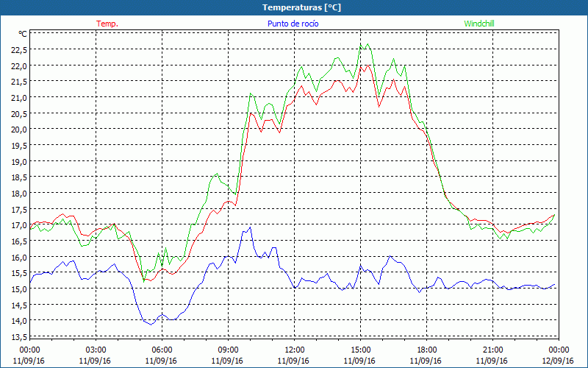Viewport: 588px width, 368px height.
Task: Click the 19,5 y-axis value
Action: [x=19, y=145]
